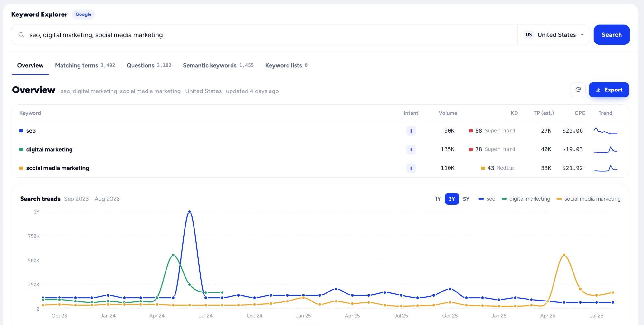Click the red KD indicator for seo
The image size is (644, 325).
click(x=471, y=131)
